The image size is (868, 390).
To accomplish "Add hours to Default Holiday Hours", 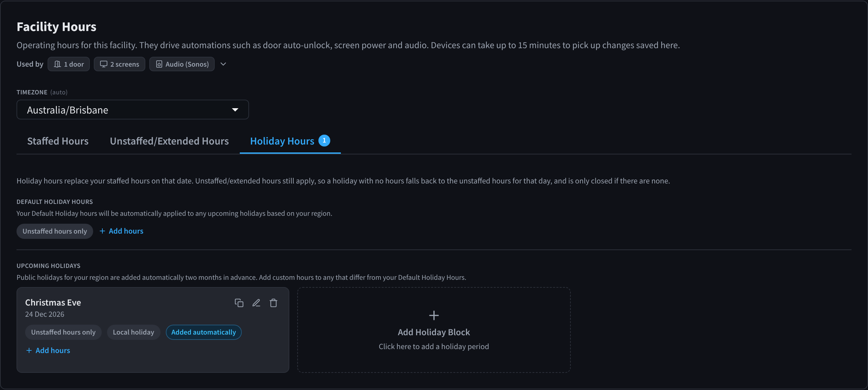I will (x=121, y=231).
